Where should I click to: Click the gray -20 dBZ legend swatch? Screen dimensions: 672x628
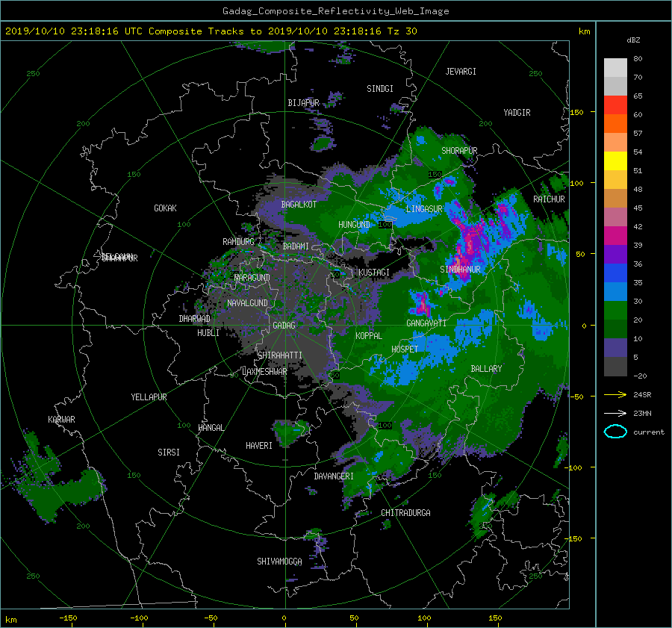point(615,367)
